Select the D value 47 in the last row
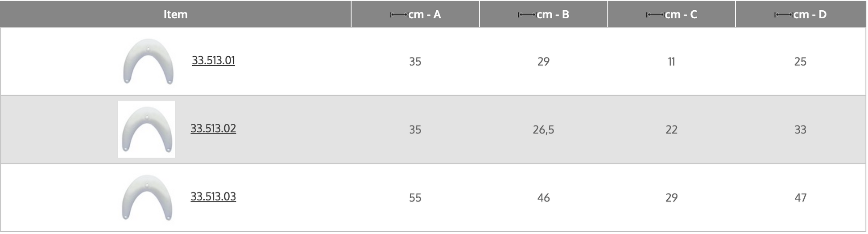 [x=800, y=198]
